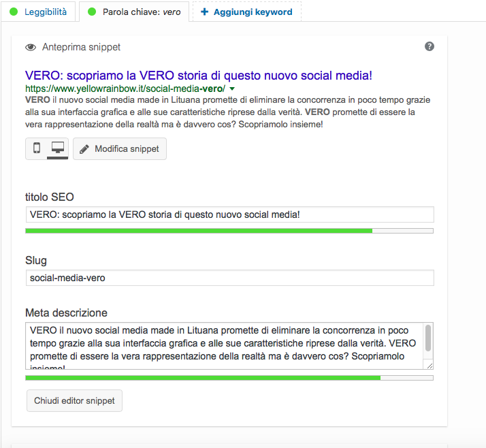Open the dropdown arrow next to URL

(x=232, y=89)
